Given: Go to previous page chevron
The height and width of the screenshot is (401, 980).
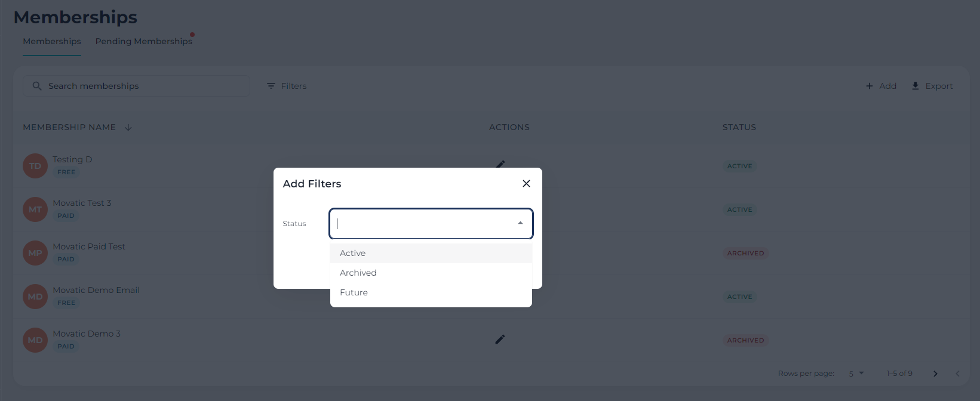Looking at the screenshot, I should tap(957, 374).
